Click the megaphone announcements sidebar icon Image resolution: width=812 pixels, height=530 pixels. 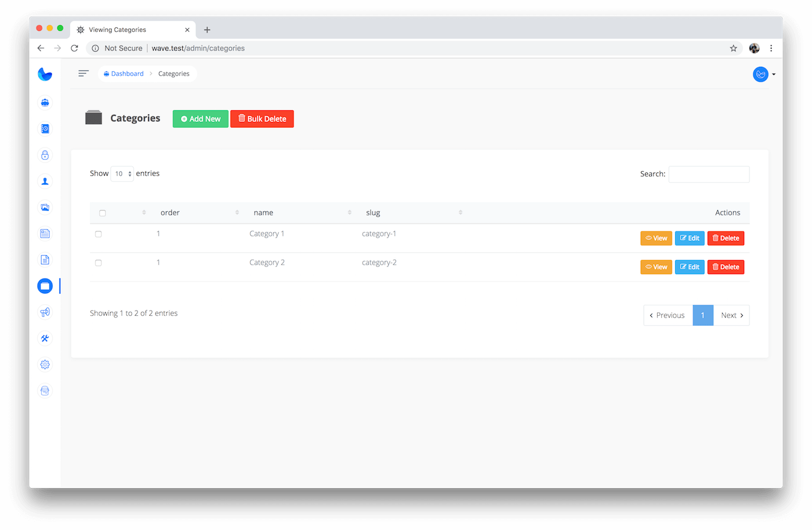point(45,312)
